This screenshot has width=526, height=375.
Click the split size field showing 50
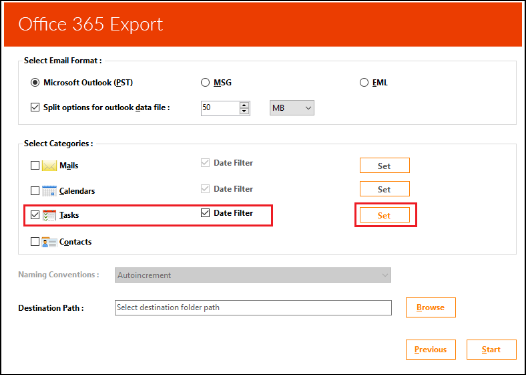[x=220, y=108]
